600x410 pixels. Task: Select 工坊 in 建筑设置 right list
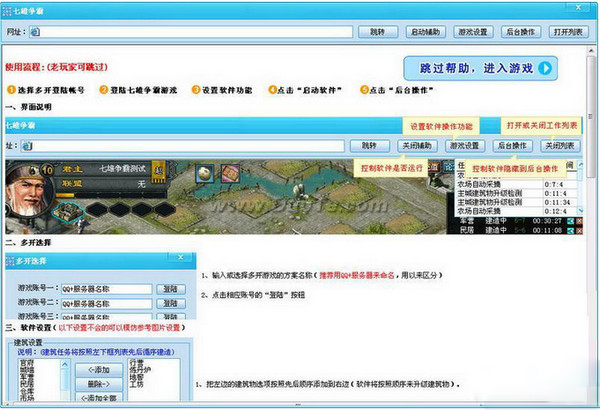coord(136,384)
